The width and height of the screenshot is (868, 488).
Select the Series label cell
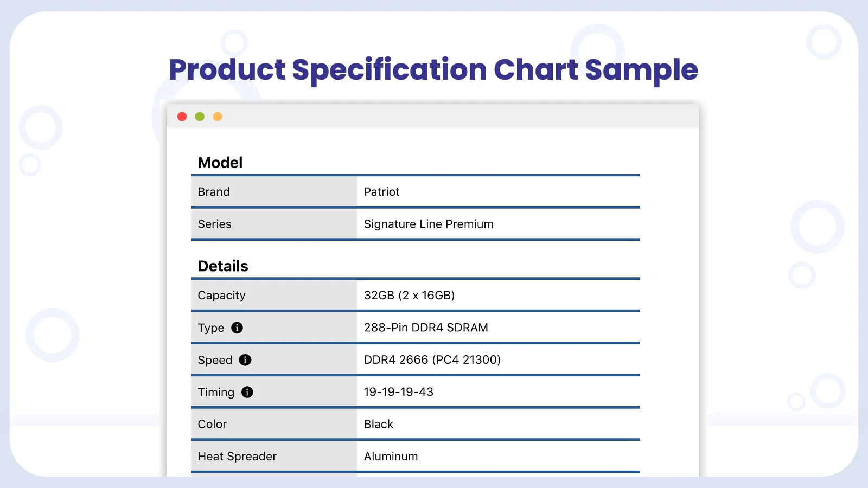pyautogui.click(x=274, y=224)
